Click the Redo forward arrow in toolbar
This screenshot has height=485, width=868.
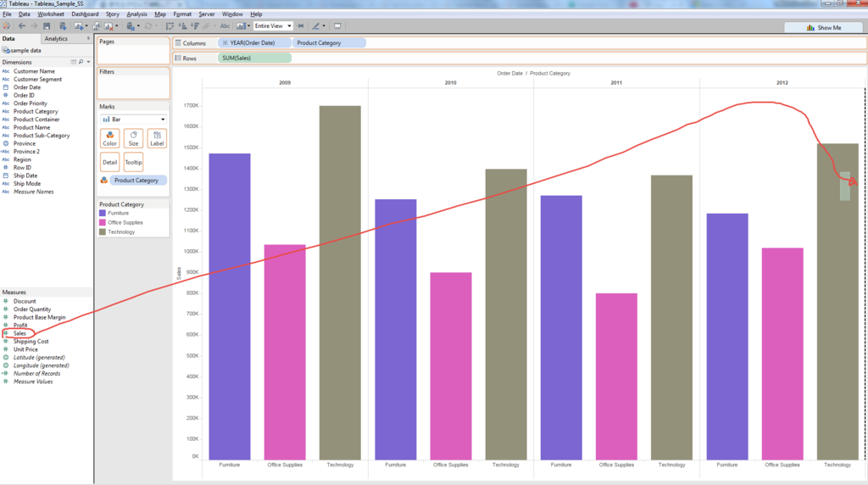[34, 26]
